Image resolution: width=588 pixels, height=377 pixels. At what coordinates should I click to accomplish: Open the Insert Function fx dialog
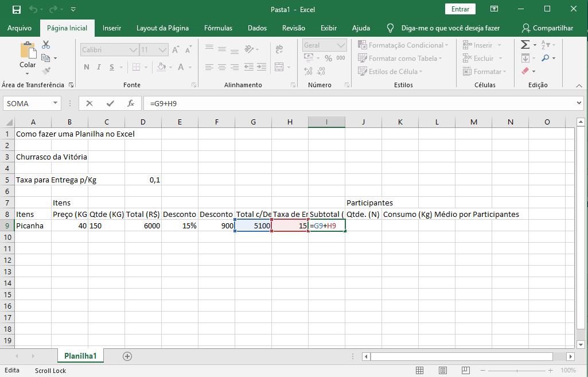[131, 103]
